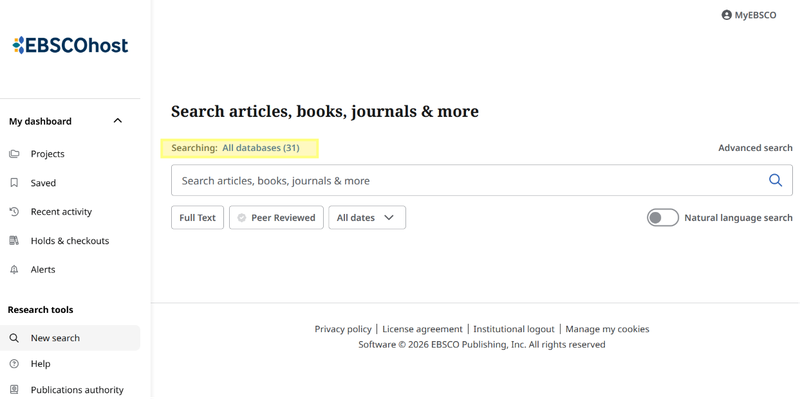Click the Projects folder icon
The height and width of the screenshot is (399, 800).
point(14,154)
